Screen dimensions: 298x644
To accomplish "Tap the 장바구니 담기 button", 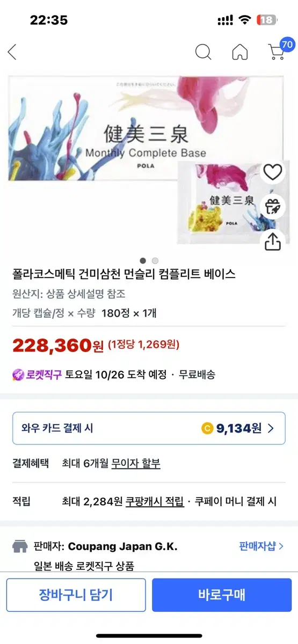I will click(76, 595).
